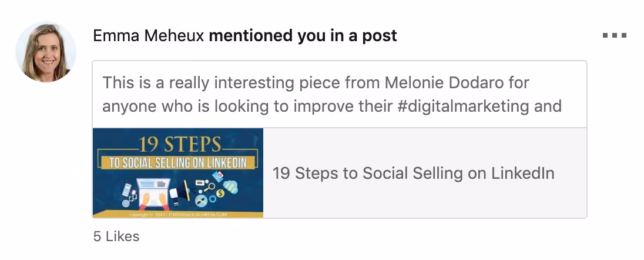The width and height of the screenshot is (644, 260).
Task: Click Melonie Dodaro's name in the post
Action: (x=444, y=83)
